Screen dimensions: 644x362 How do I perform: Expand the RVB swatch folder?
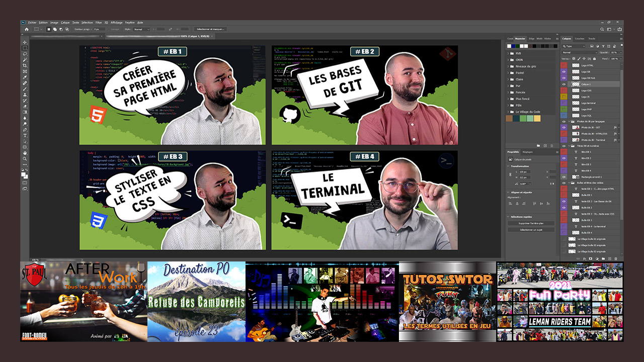pos(508,53)
